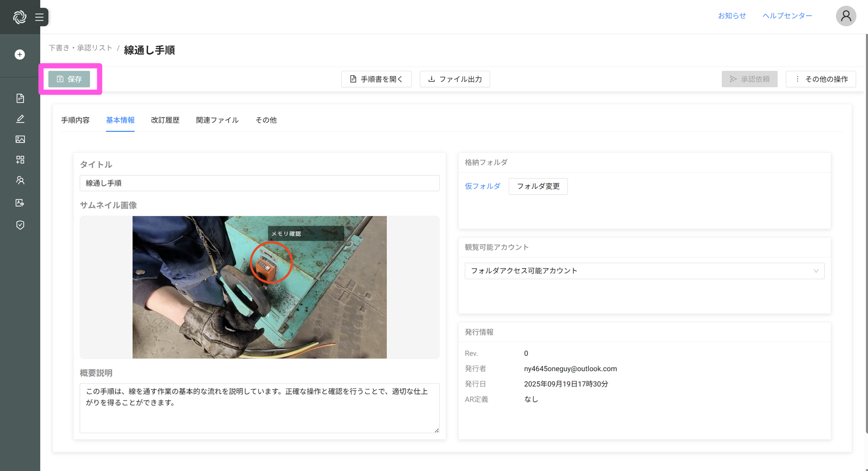868x471 pixels.
Task: Expand フォルダアクセス可能アカウント dropdown
Action: point(644,271)
